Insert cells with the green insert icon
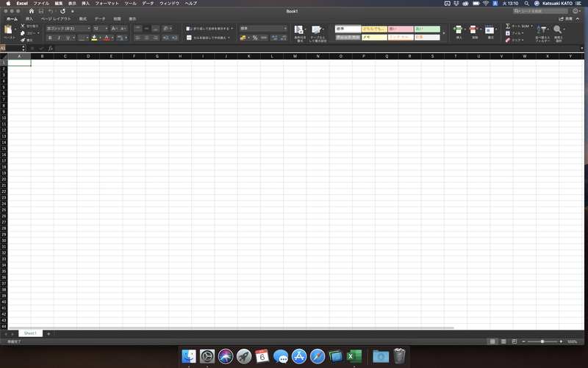 pyautogui.click(x=458, y=29)
